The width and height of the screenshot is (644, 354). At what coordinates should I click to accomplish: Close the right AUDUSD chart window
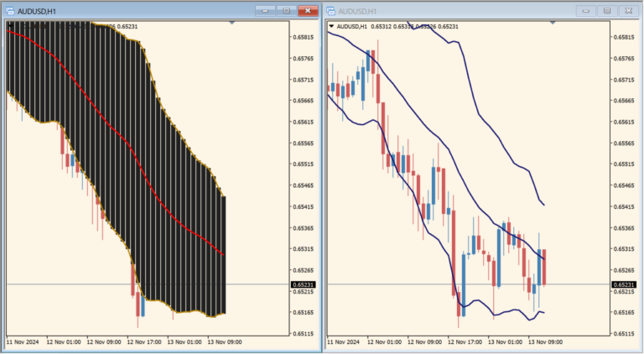[628, 11]
